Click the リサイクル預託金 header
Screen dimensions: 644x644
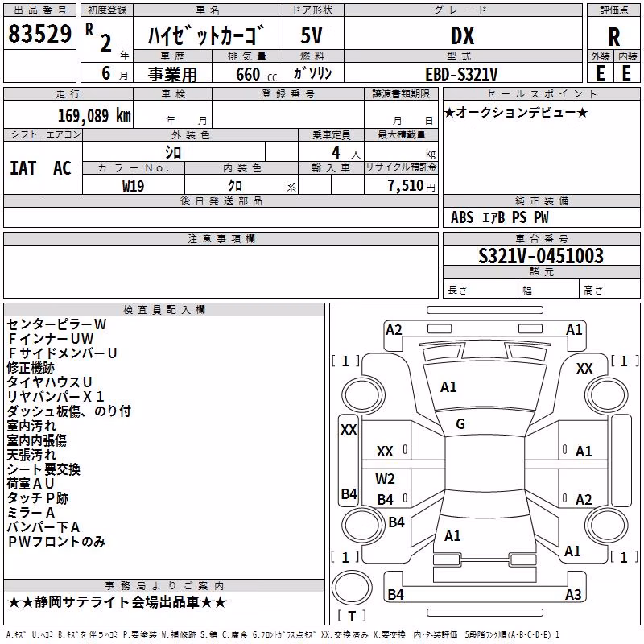click(401, 167)
